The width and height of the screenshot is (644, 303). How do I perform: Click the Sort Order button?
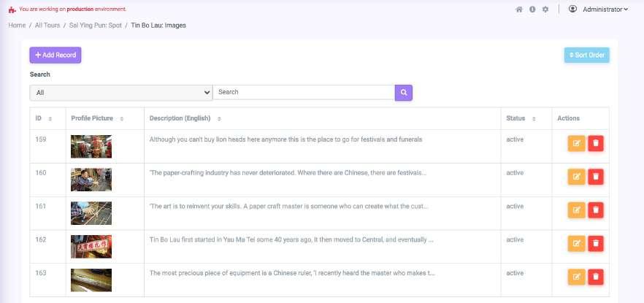pyautogui.click(x=586, y=55)
